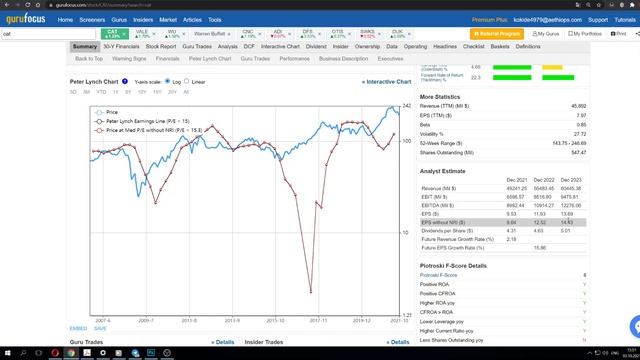Switch to the Ownership tab
The width and height of the screenshot is (640, 360).
[367, 47]
